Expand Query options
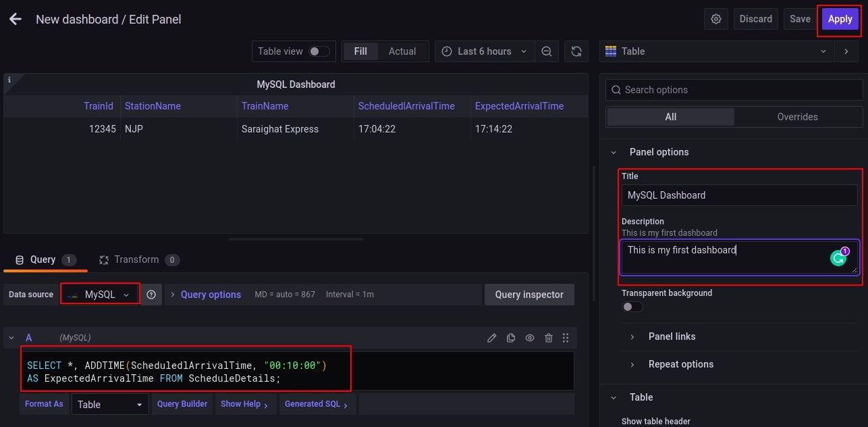 (211, 295)
